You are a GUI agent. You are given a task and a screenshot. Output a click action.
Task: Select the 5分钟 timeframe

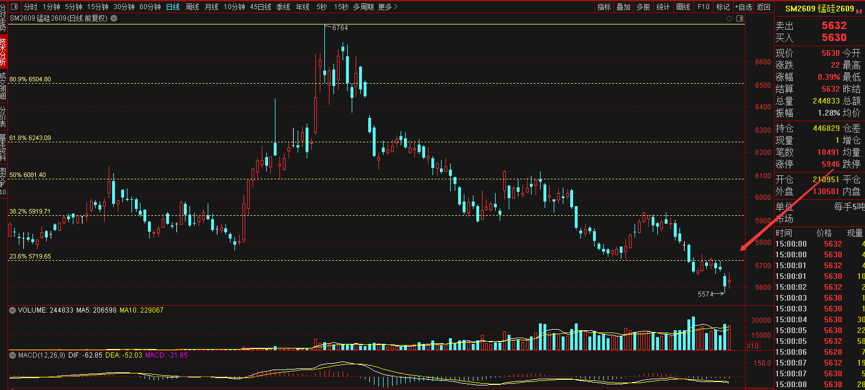coord(73,7)
